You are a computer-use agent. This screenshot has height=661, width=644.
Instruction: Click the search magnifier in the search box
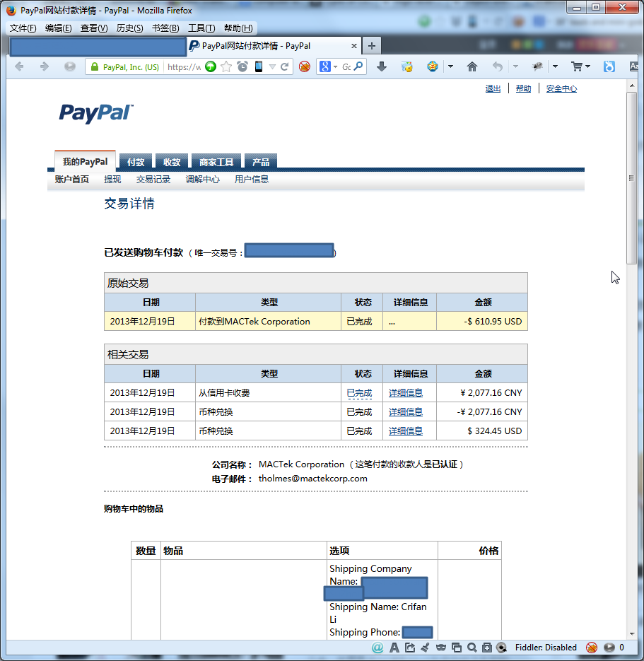click(x=358, y=66)
